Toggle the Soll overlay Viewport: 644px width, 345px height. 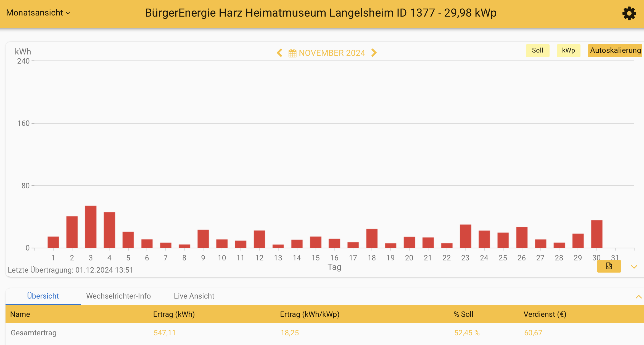537,50
